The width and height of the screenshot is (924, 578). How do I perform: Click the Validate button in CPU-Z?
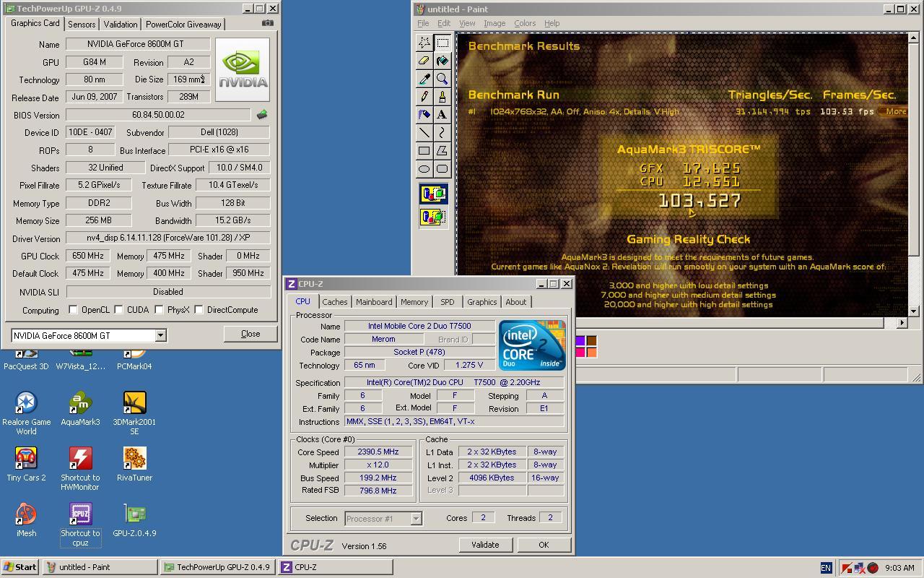pyautogui.click(x=485, y=545)
